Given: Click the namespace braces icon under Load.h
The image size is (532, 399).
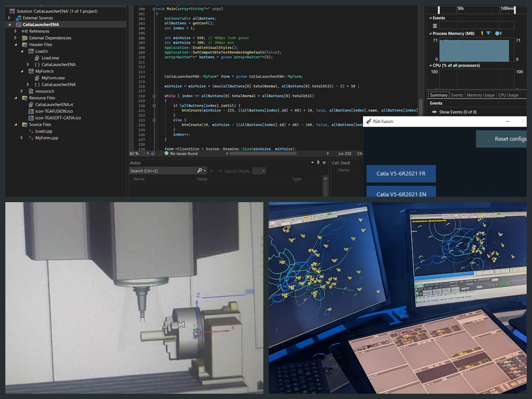Looking at the screenshot, I should click(x=37, y=64).
